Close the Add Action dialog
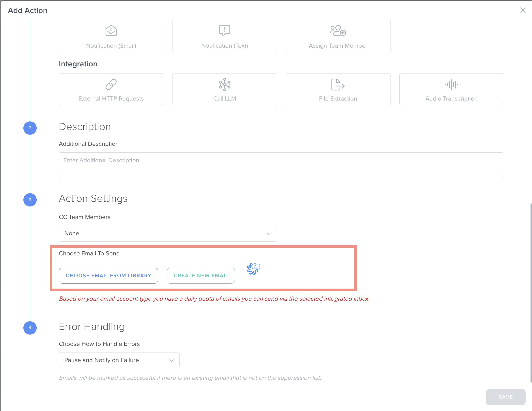 coord(523,10)
